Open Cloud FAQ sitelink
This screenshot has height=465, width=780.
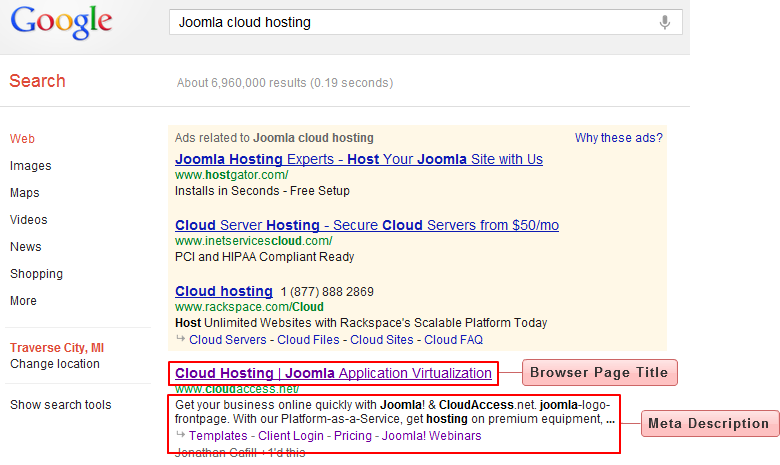click(x=453, y=340)
